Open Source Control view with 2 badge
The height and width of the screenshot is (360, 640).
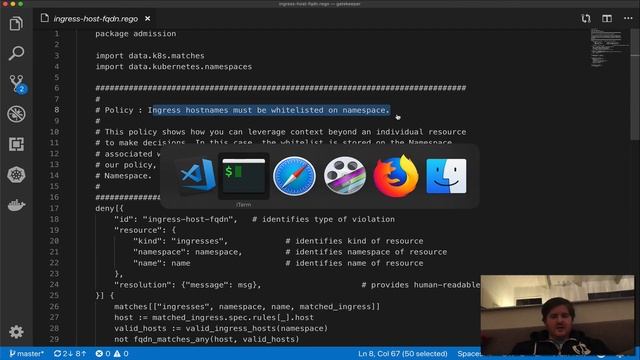coord(17,84)
